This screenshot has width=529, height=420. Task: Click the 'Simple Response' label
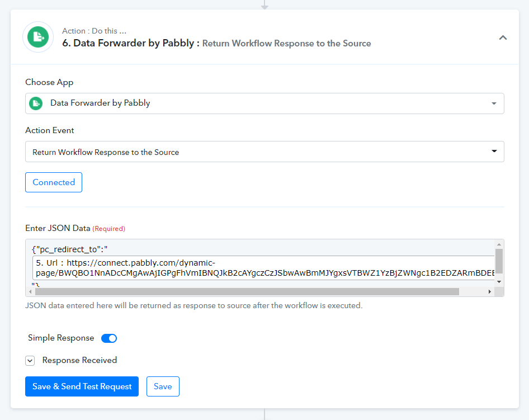[61, 338]
